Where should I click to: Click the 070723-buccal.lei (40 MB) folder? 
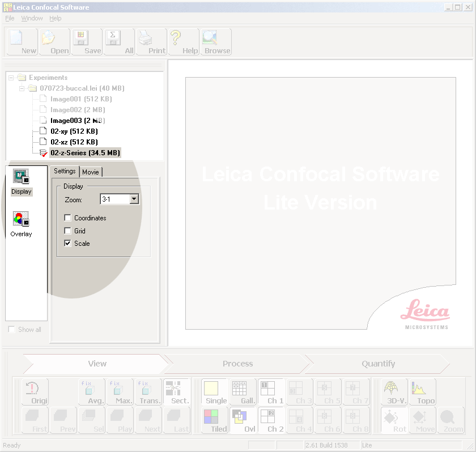pyautogui.click(x=82, y=88)
